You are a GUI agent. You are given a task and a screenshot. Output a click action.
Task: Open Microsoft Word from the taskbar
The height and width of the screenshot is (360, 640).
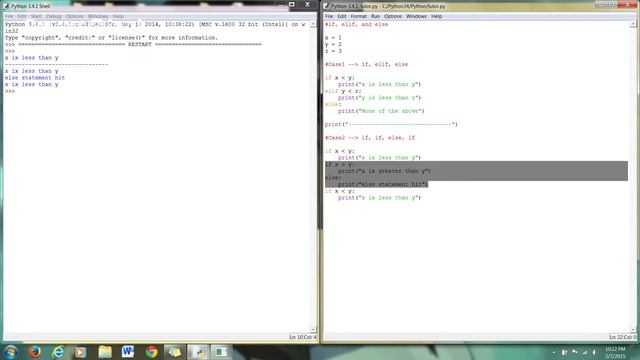(x=128, y=352)
